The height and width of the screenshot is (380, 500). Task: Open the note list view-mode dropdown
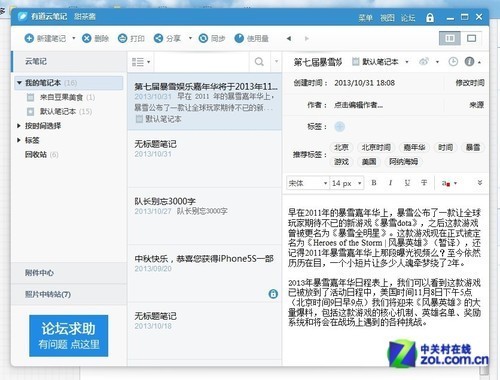tap(141, 62)
